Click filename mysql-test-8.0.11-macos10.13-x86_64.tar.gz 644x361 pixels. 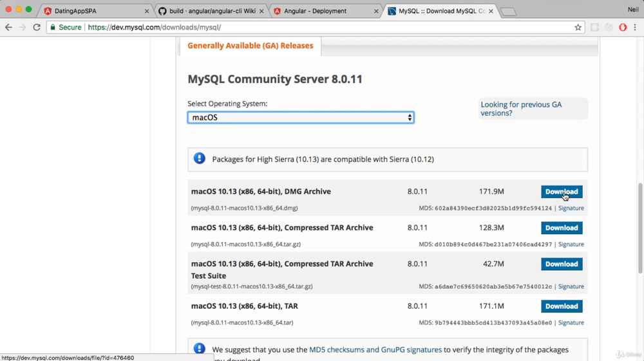tap(252, 286)
